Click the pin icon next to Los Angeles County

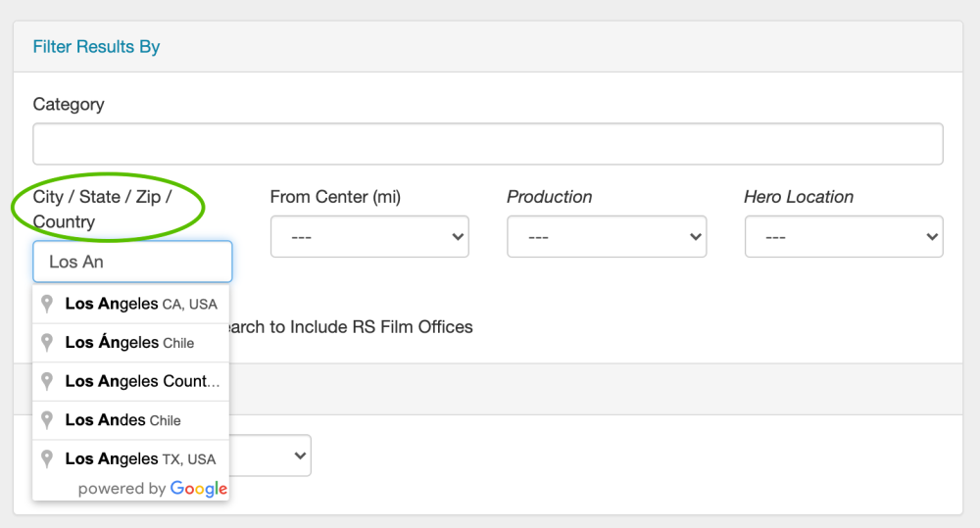coord(46,381)
